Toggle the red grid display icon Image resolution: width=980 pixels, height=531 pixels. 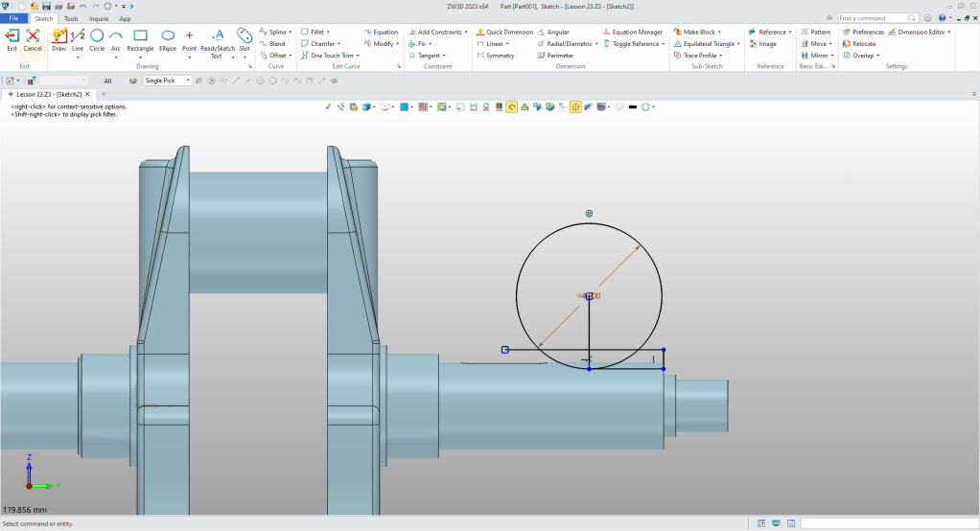pos(422,106)
